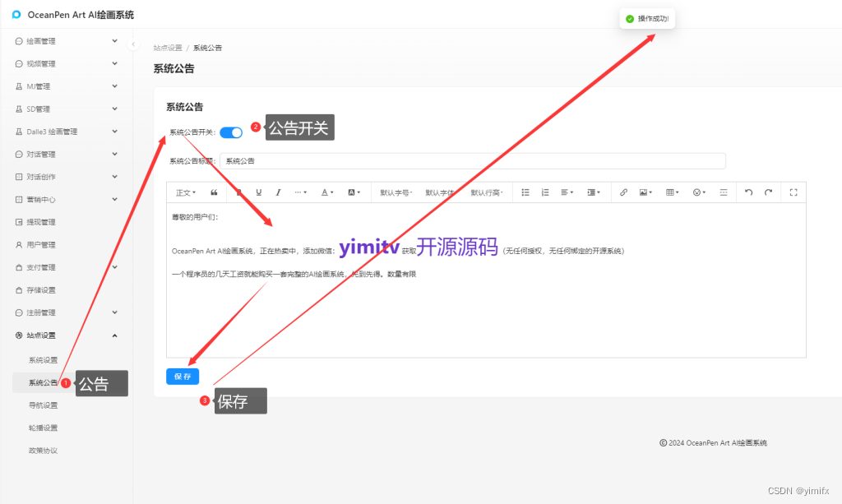Switch the editor to fullscreen

[x=793, y=192]
